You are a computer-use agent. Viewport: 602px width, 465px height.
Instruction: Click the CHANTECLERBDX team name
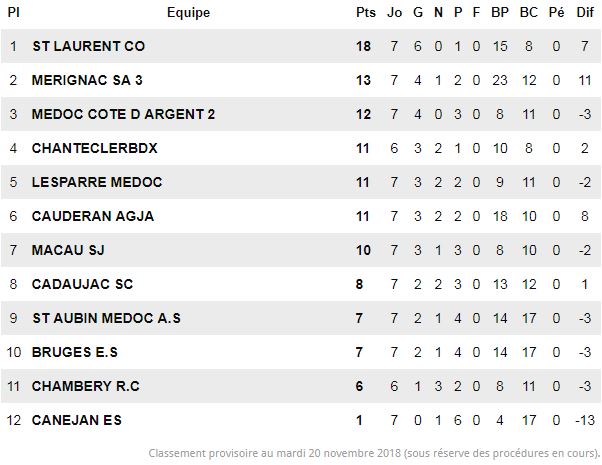point(94,148)
